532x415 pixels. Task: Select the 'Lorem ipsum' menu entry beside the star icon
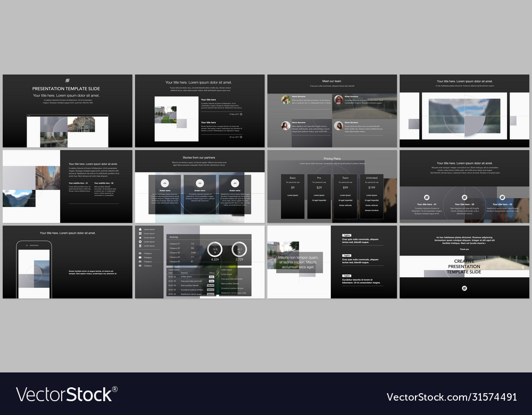[149, 237]
